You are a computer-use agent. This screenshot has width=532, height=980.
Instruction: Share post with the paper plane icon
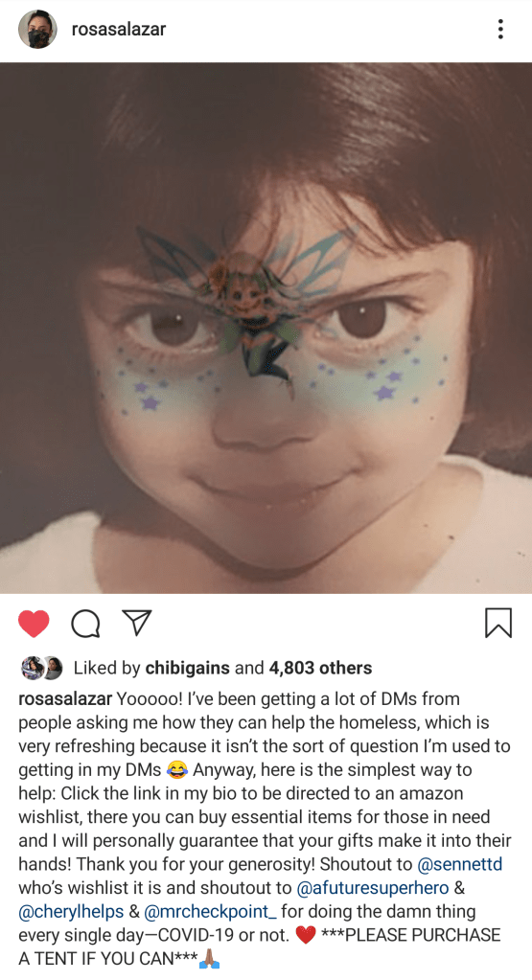coord(137,623)
